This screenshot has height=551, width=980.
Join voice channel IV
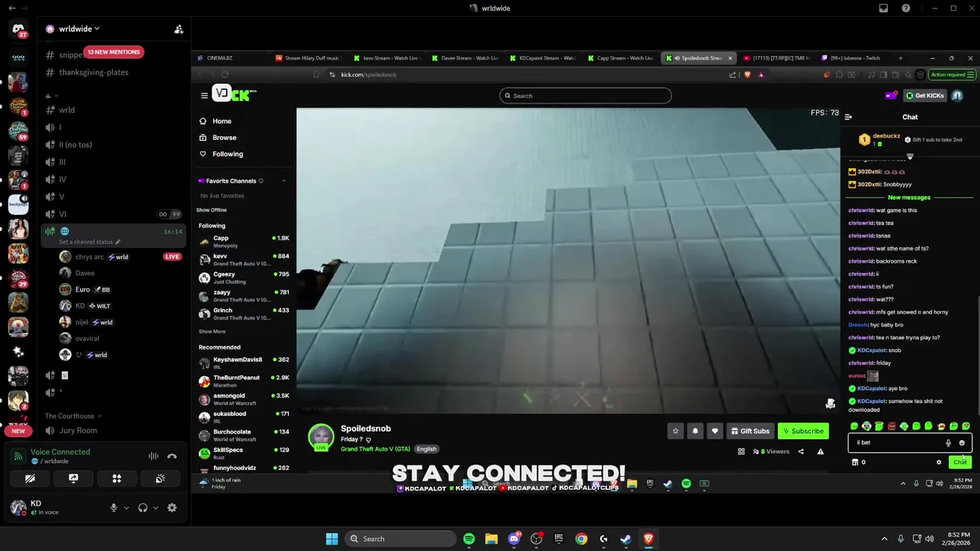point(63,179)
